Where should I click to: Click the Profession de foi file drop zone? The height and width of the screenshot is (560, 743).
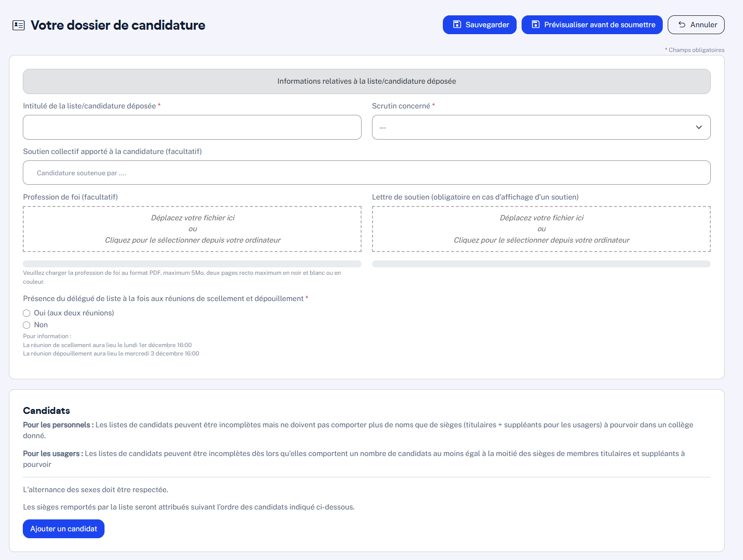coord(192,229)
